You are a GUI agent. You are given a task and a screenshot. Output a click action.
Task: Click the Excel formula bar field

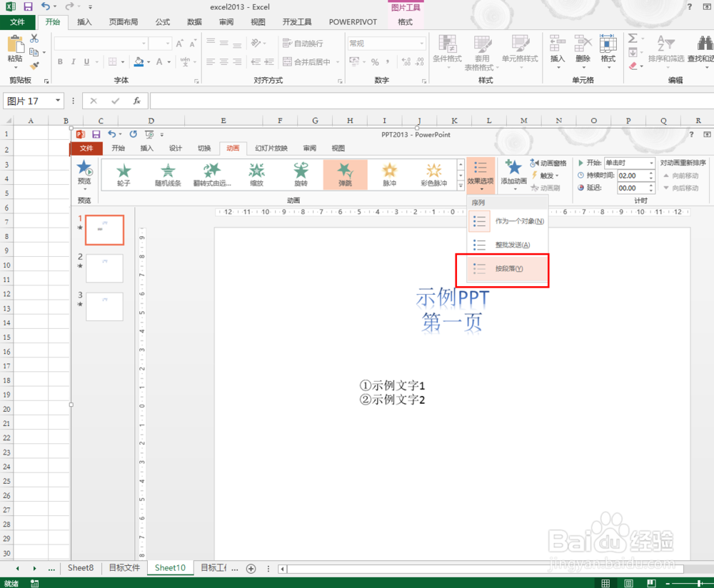432,101
